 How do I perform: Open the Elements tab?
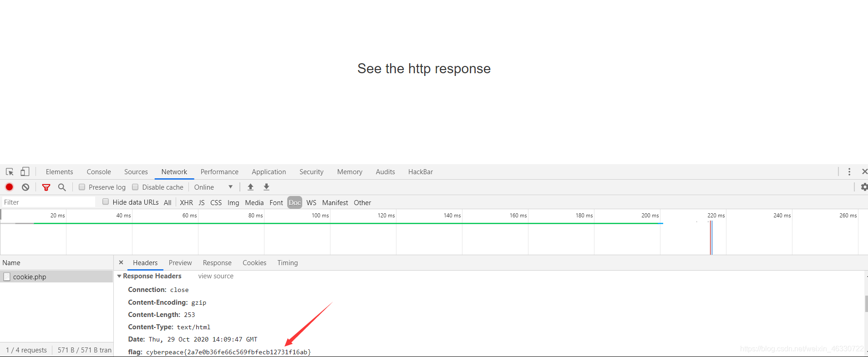point(59,172)
